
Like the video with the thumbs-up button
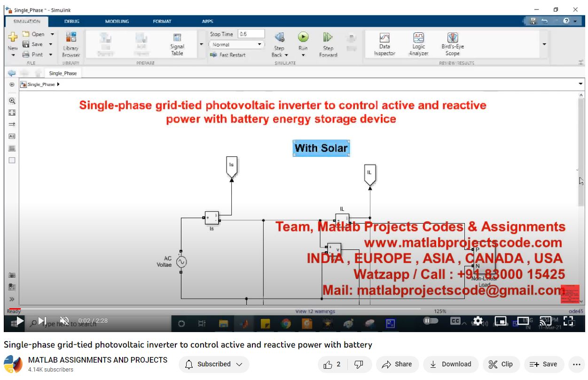tap(332, 364)
